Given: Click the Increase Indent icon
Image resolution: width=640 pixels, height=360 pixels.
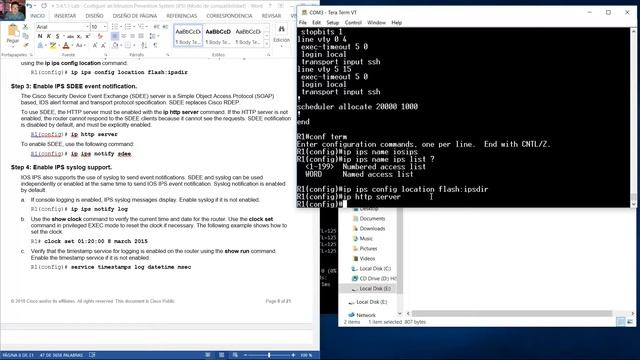Looking at the screenshot, I should tap(165, 27).
